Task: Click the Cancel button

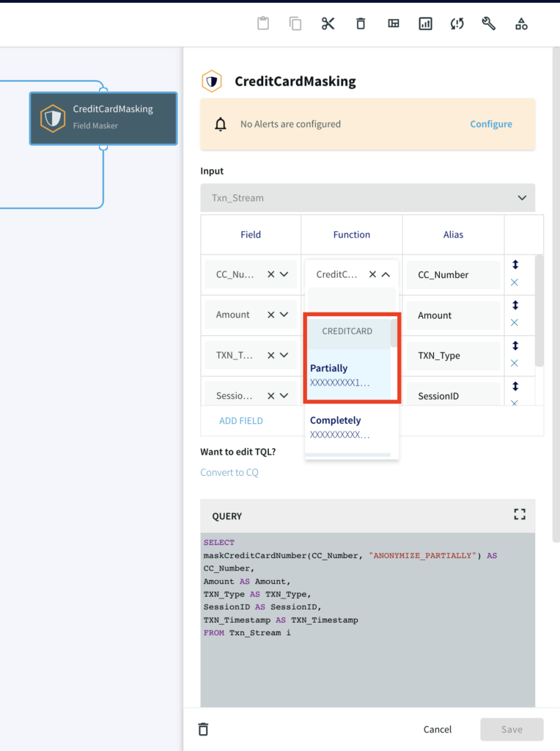Action: (438, 729)
